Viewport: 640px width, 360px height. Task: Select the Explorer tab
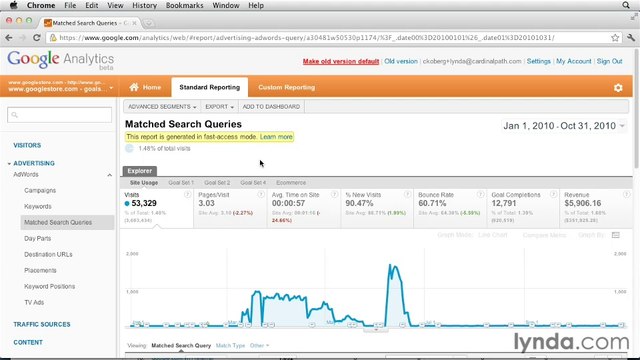point(140,171)
